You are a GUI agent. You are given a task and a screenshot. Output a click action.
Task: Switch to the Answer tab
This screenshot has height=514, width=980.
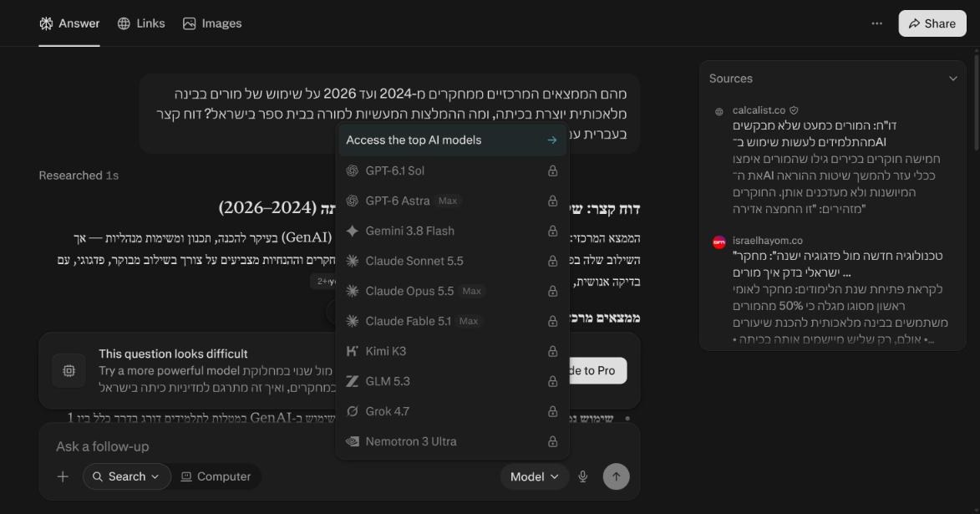[69, 23]
